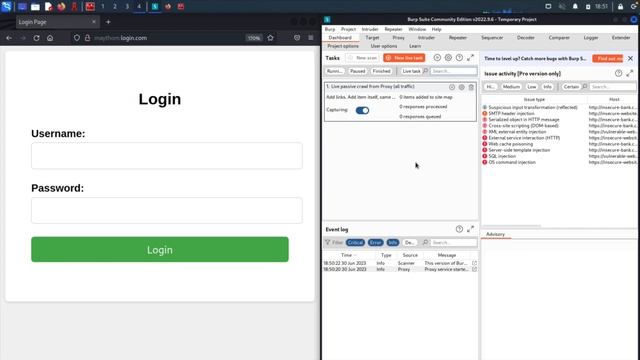Sort event log by Time column header
The image size is (640, 360).
[x=348, y=255]
